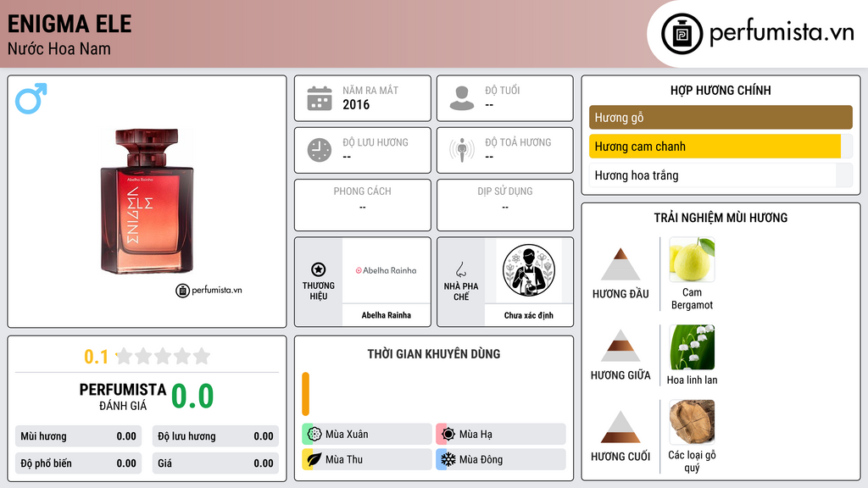Click the Thời Gian Khuyên Dùng heading

click(434, 353)
